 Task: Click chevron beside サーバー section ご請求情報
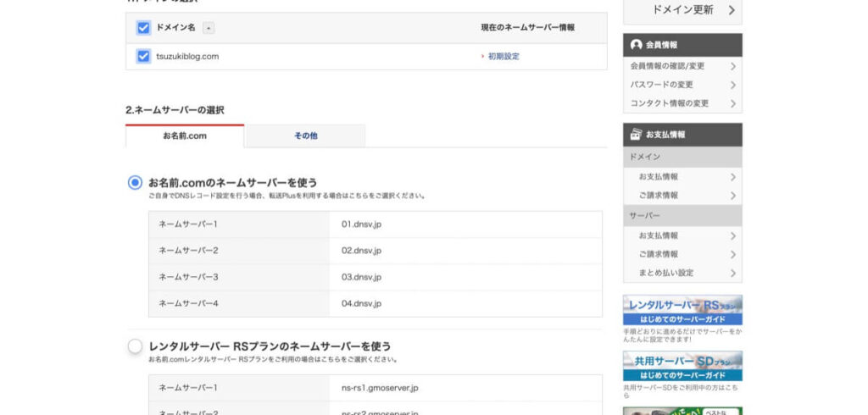[733, 255]
